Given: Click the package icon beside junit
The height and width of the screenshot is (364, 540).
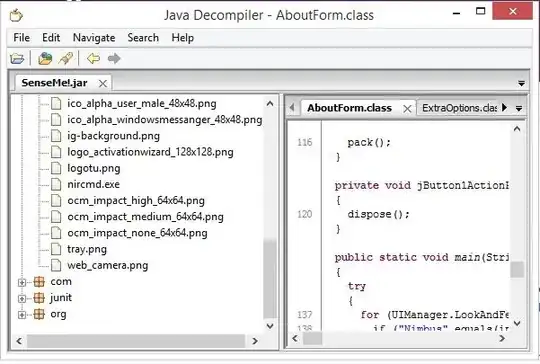Looking at the screenshot, I should pos(39,298).
